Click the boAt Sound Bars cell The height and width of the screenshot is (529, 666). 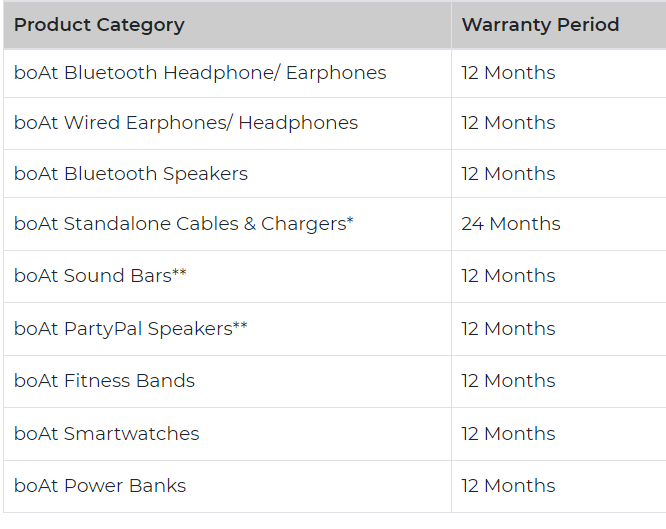pyautogui.click(x=100, y=276)
